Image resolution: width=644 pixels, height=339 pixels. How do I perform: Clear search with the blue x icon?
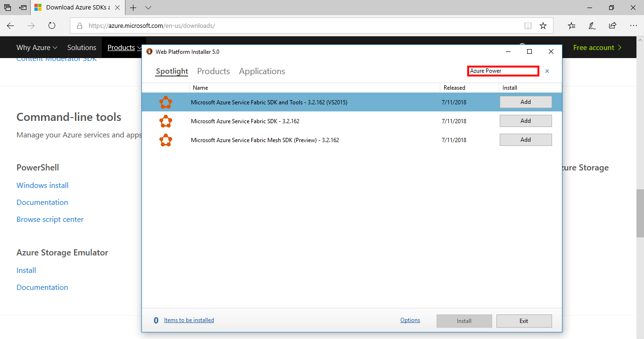(x=547, y=71)
